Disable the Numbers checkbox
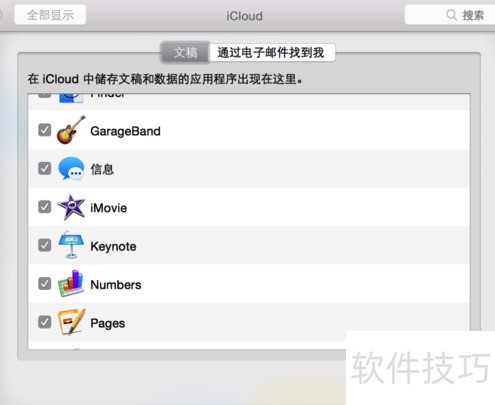This screenshot has height=405, width=495. (x=44, y=284)
